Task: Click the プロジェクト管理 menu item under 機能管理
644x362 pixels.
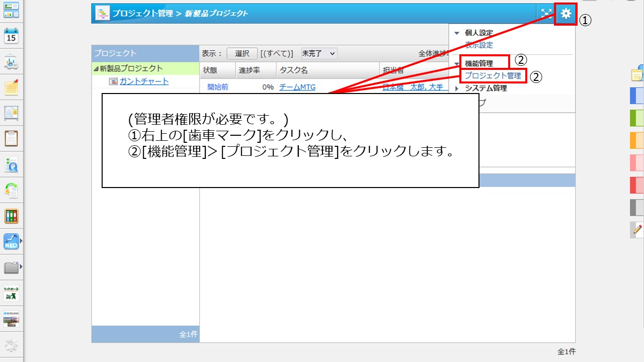Action: (x=493, y=76)
